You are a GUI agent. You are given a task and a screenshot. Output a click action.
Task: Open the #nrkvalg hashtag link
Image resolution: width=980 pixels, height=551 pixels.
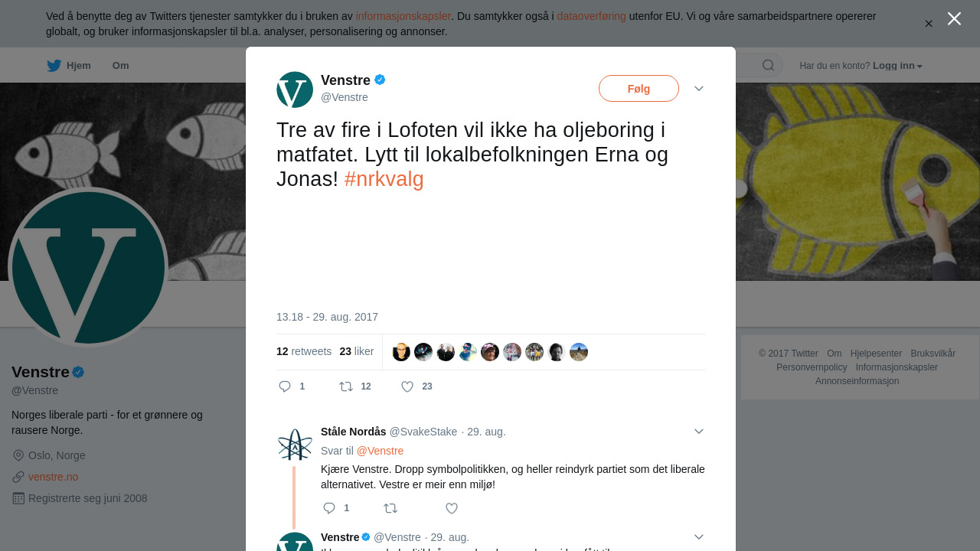pyautogui.click(x=384, y=179)
